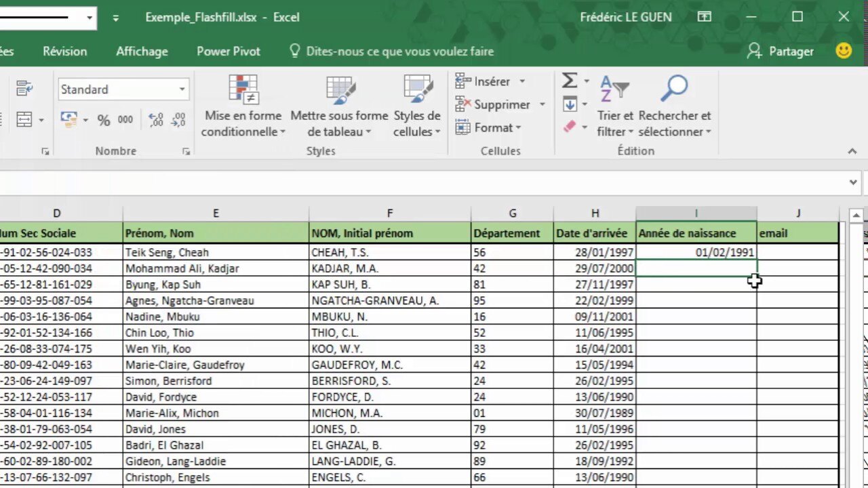Customize Quick Access Toolbar dropdown
Viewport: 868px width, 488px height.
point(116,18)
